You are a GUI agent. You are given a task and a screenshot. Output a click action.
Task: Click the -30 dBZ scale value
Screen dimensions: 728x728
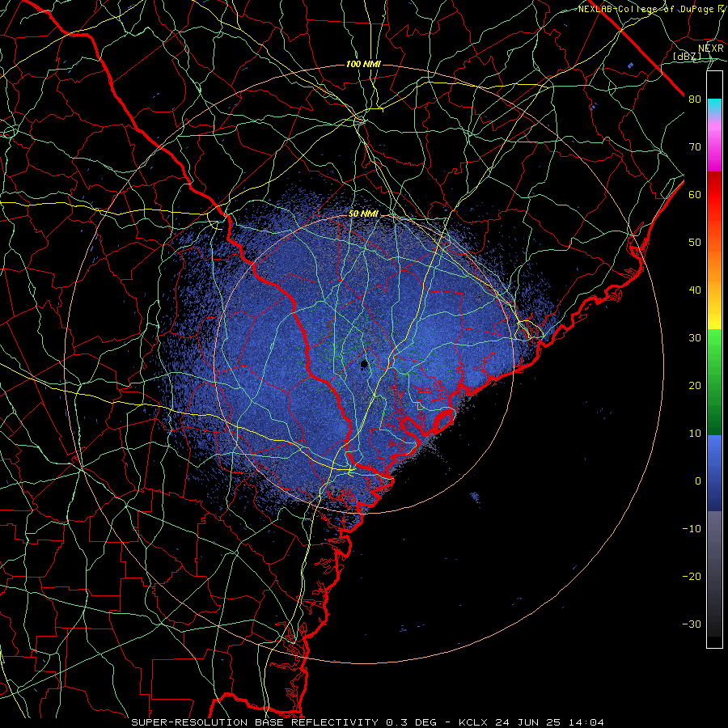pyautogui.click(x=692, y=624)
